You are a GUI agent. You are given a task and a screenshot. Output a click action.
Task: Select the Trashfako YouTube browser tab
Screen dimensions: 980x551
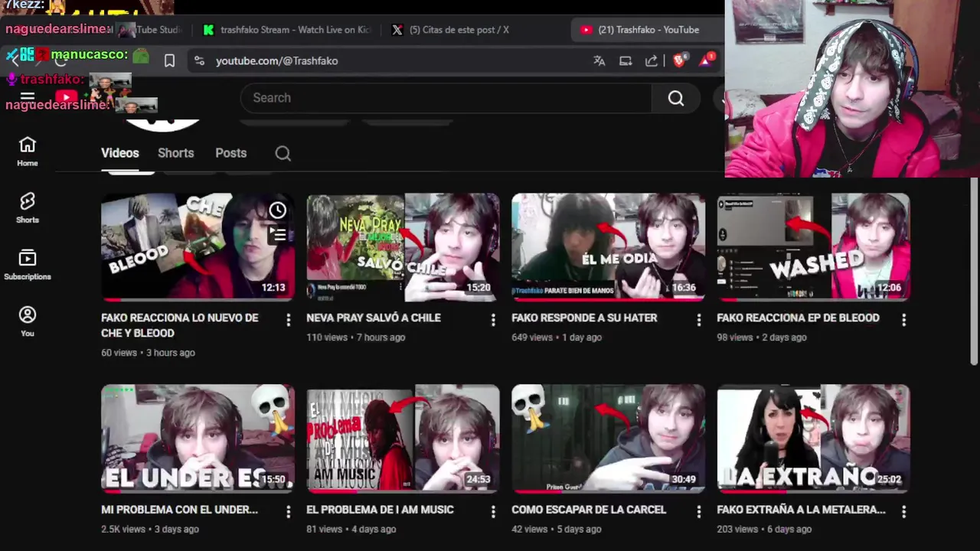(x=647, y=30)
